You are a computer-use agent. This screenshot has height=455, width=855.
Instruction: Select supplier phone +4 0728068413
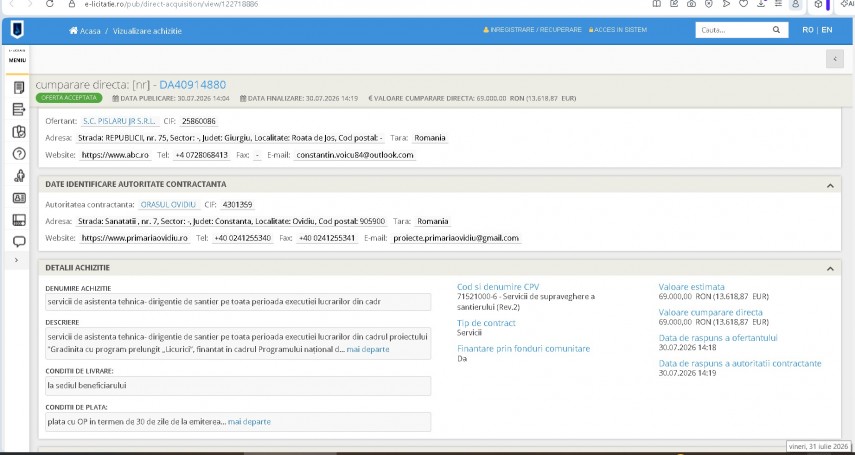tap(202, 155)
